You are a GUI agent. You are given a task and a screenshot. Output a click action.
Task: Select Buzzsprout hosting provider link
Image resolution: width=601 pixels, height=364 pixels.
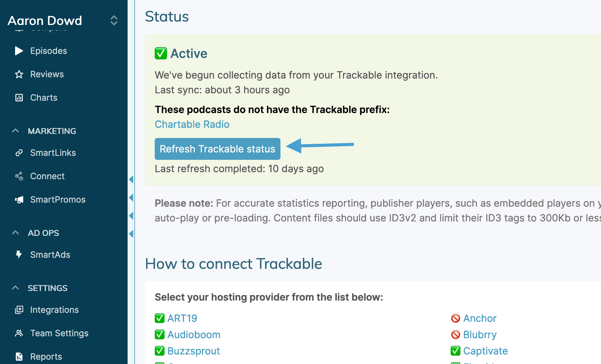193,351
